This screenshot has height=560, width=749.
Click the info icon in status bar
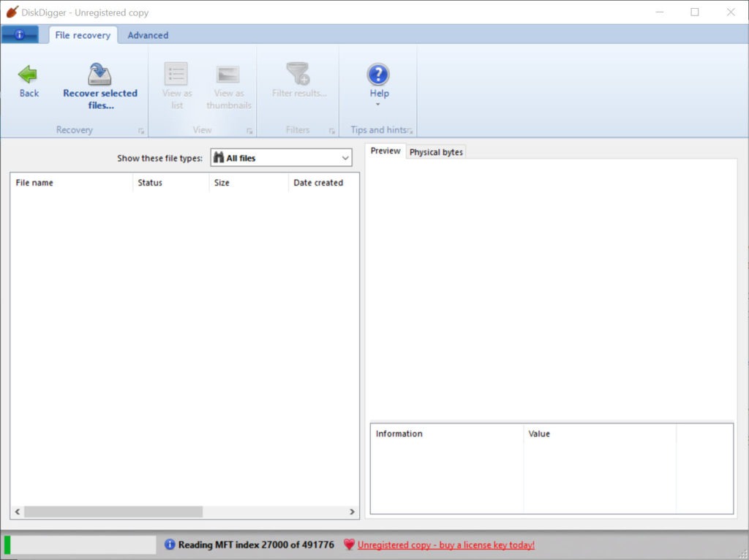click(170, 544)
